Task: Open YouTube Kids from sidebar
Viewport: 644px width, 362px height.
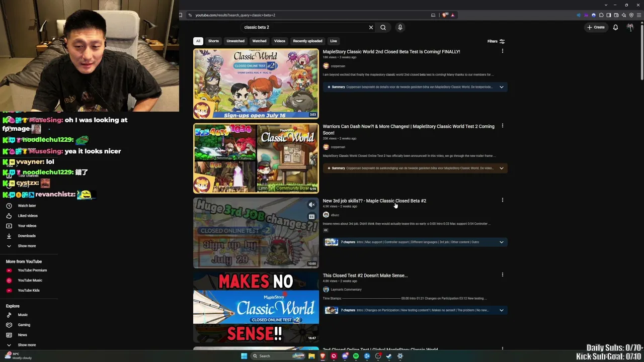Action: (29, 291)
